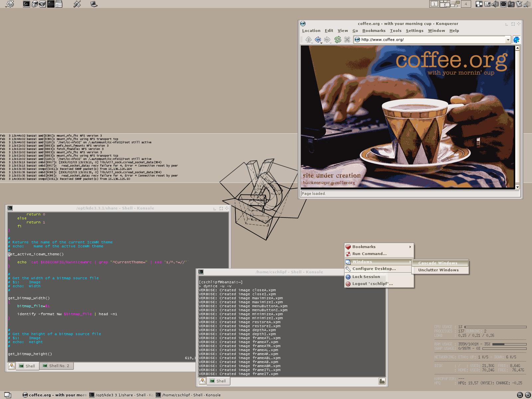Open Konqueror Window menu

pos(436,31)
